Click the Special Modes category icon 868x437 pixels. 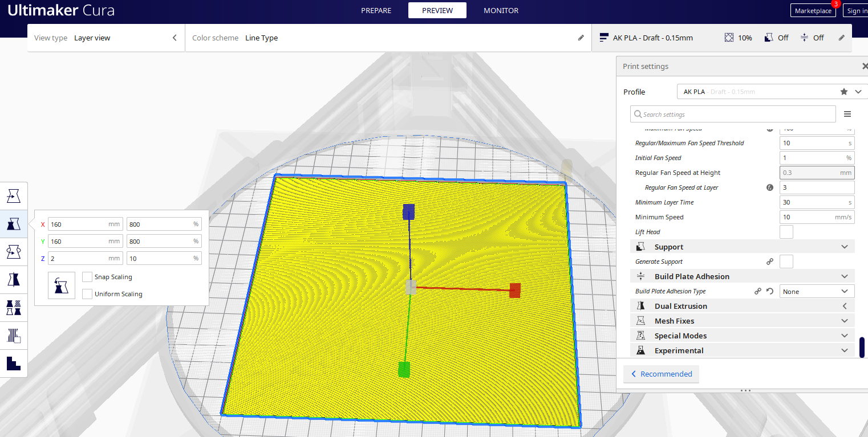coord(641,336)
